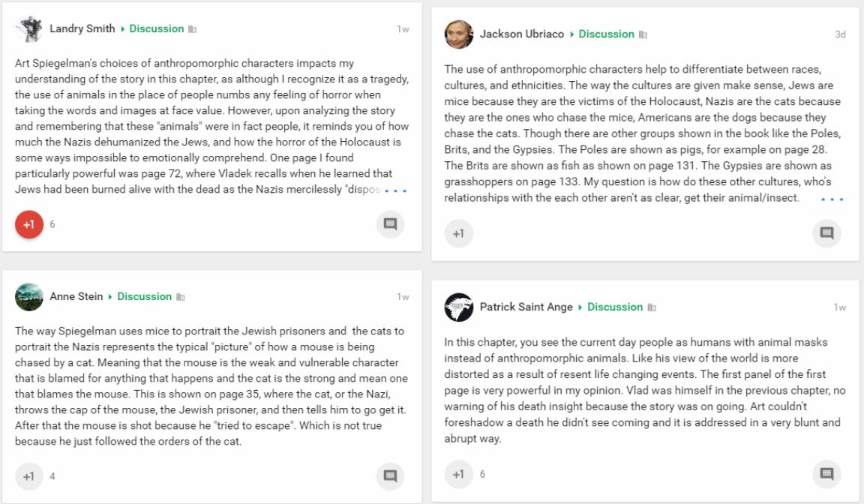Click community icon beside Anne Stein's Discussion
864x504 pixels.
[x=180, y=297]
